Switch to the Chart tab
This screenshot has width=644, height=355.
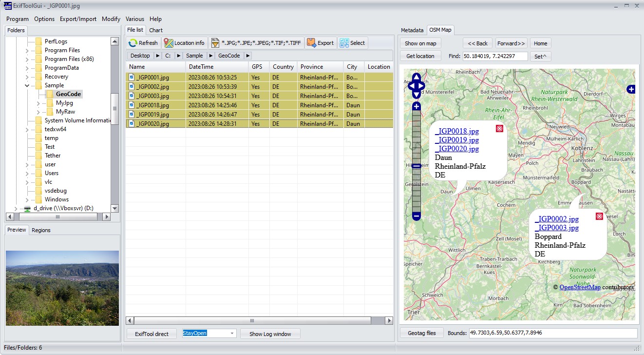click(x=156, y=30)
